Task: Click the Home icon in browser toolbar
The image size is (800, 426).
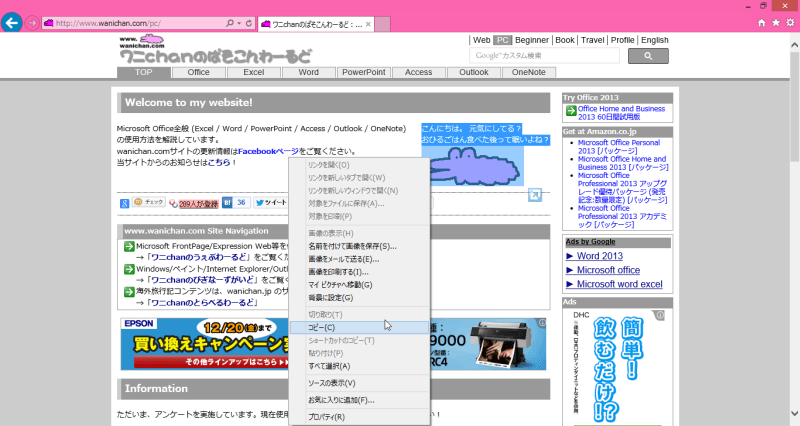Action: coord(762,23)
